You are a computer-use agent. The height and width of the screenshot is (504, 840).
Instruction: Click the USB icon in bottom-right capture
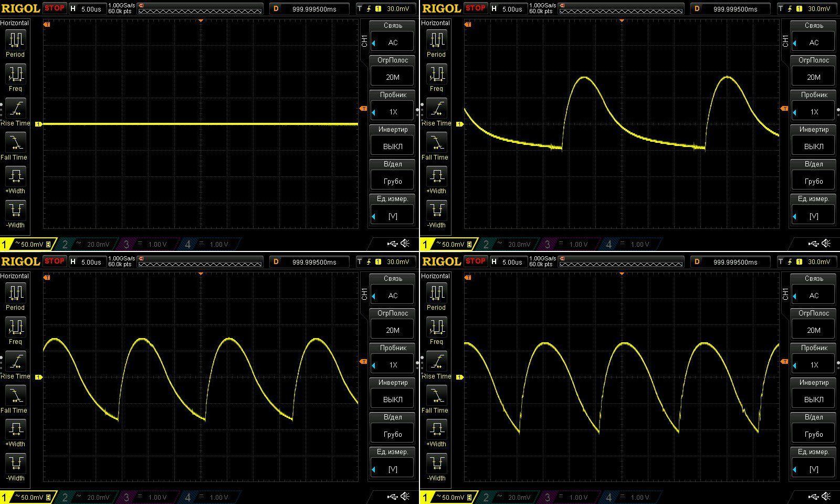813,496
